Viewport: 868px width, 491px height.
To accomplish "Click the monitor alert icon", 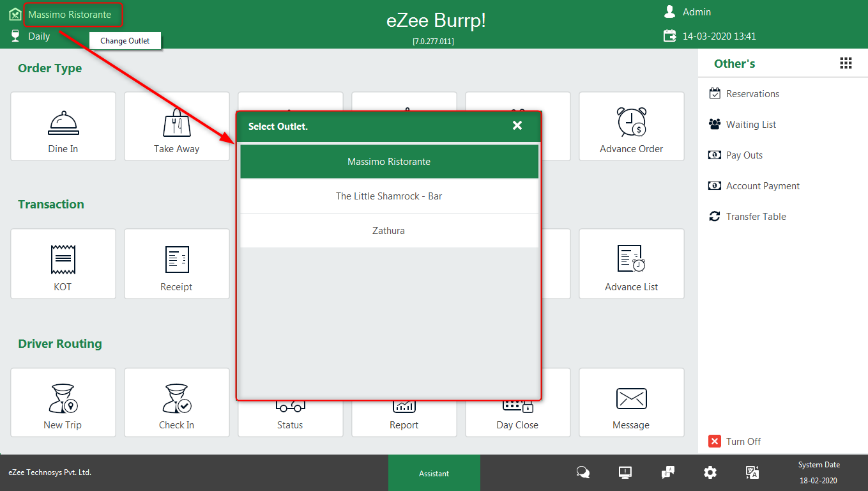I will pyautogui.click(x=625, y=472).
